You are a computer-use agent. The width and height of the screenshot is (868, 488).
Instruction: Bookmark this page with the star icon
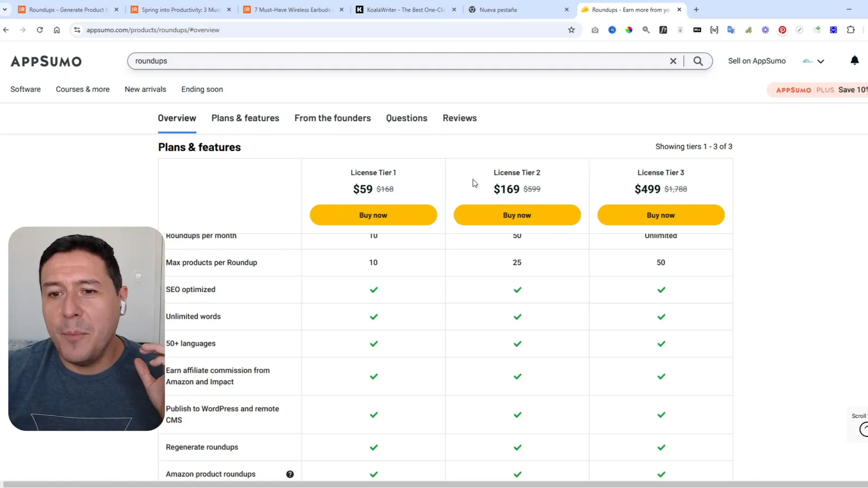click(x=571, y=30)
